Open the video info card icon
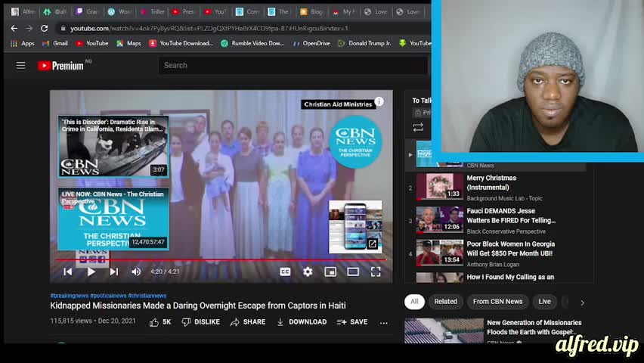Screen dimensions: 644x363 coord(379,101)
